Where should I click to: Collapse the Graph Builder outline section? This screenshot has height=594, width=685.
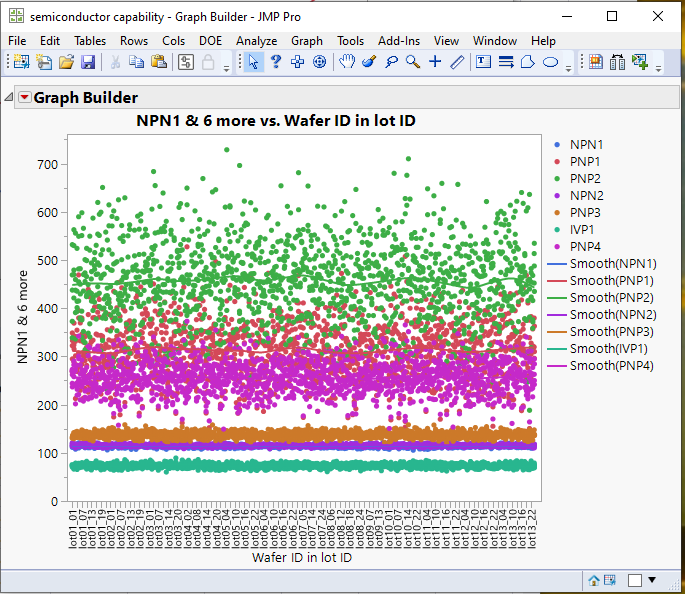[9, 98]
